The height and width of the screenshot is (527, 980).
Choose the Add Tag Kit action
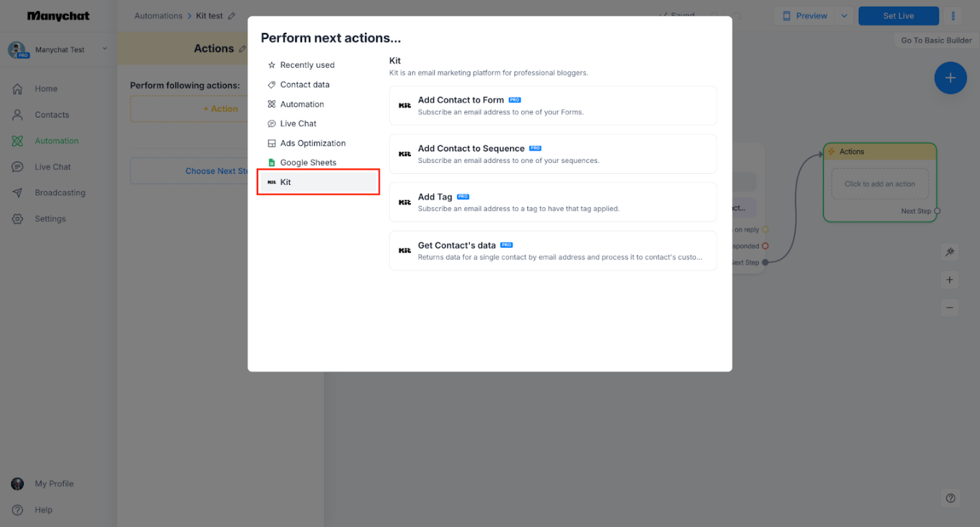[x=552, y=202]
